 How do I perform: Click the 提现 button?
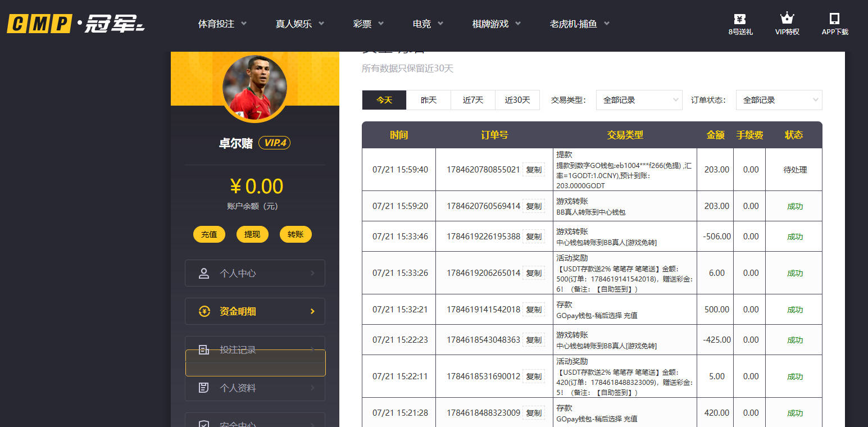(x=252, y=234)
